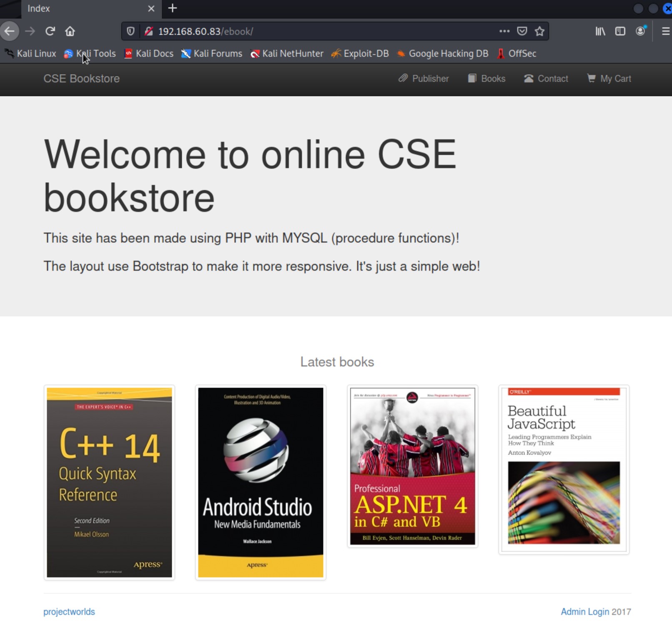
Task: Open the browser home page
Action: point(70,31)
